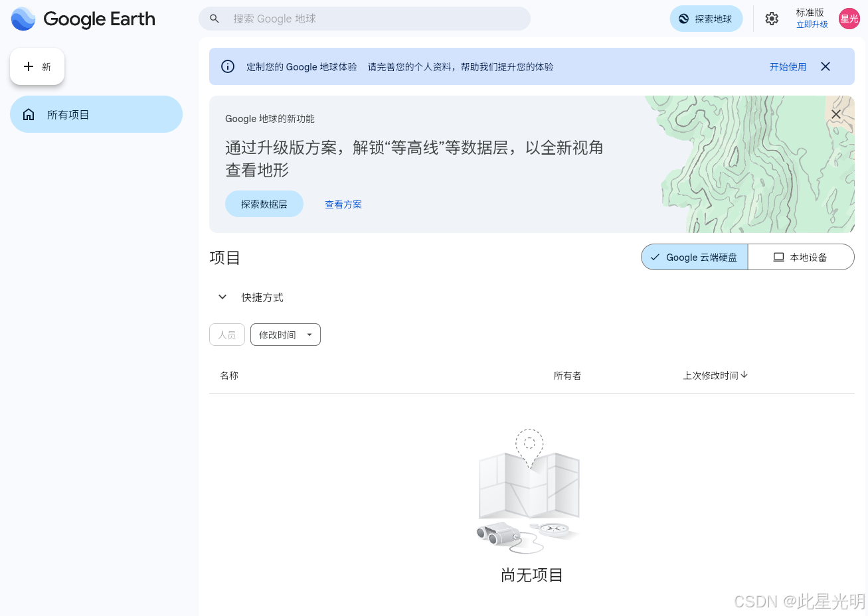
Task: Open the 修改时间 filter dropdown
Action: click(x=285, y=335)
